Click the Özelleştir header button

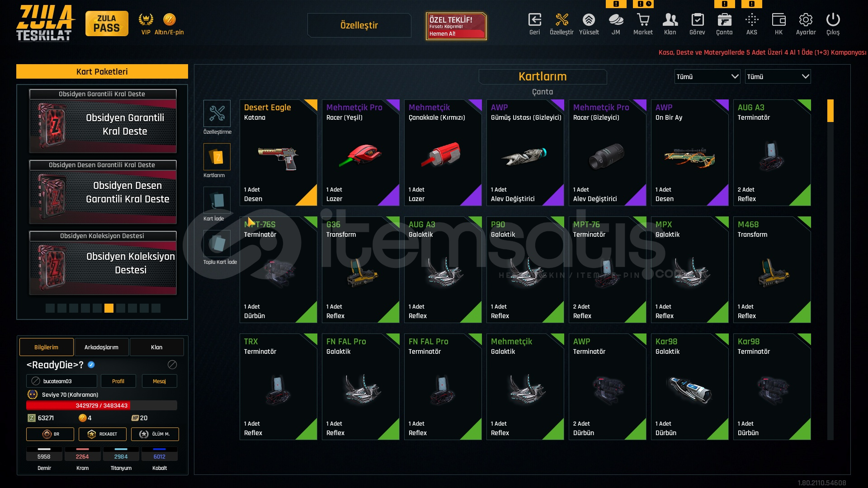pos(359,25)
